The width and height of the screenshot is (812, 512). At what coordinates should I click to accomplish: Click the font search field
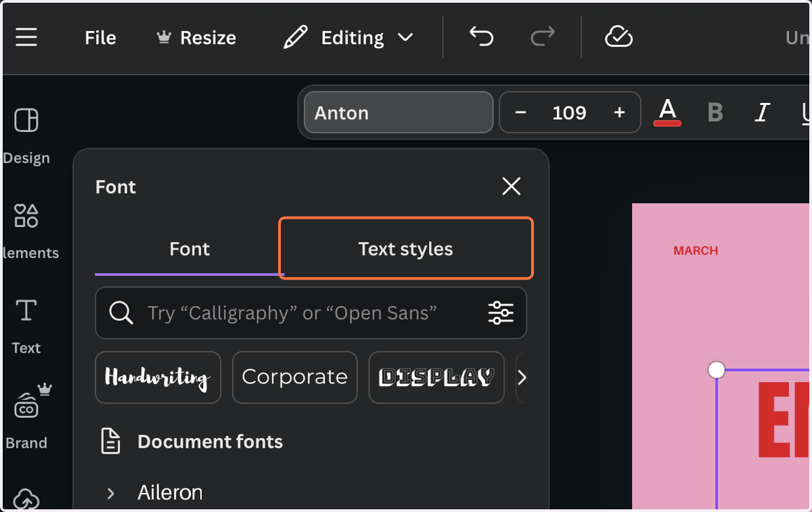click(311, 313)
